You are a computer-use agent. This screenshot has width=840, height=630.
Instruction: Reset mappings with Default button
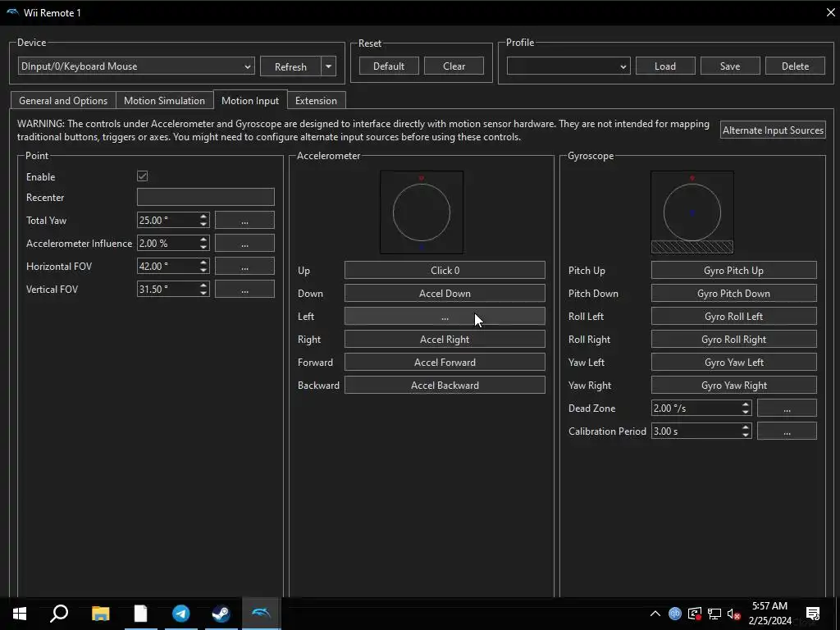389,66
